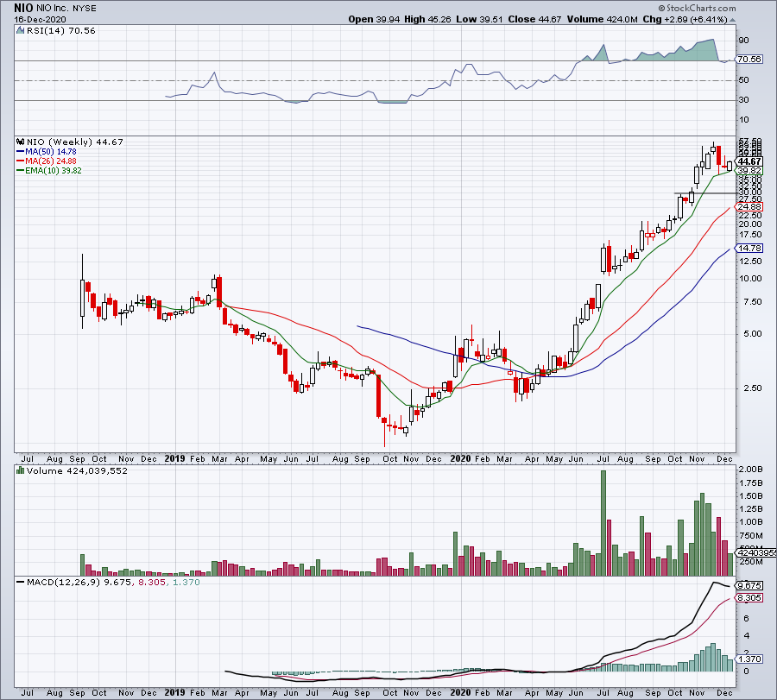This screenshot has height=700, width=777.
Task: Click the green 1.370 histogram value in MACD legend
Action: click(x=186, y=582)
